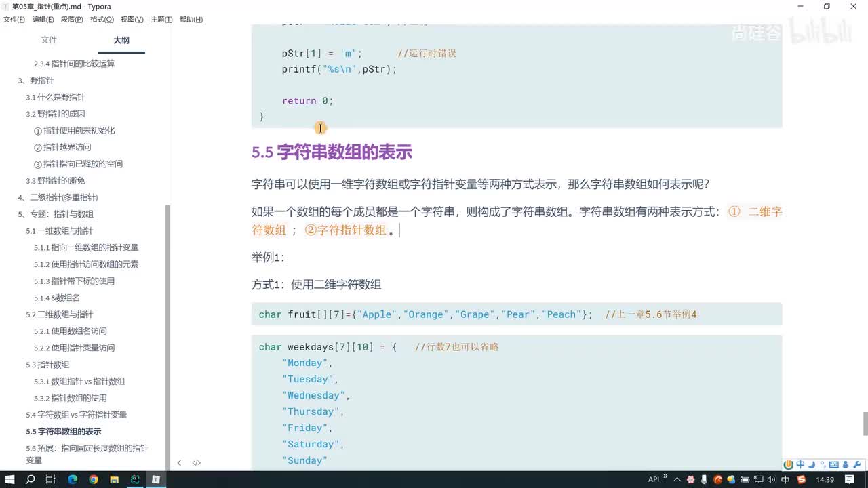Toggle IME toolbar moon half-width icon
The height and width of the screenshot is (488, 868).
[x=812, y=464]
